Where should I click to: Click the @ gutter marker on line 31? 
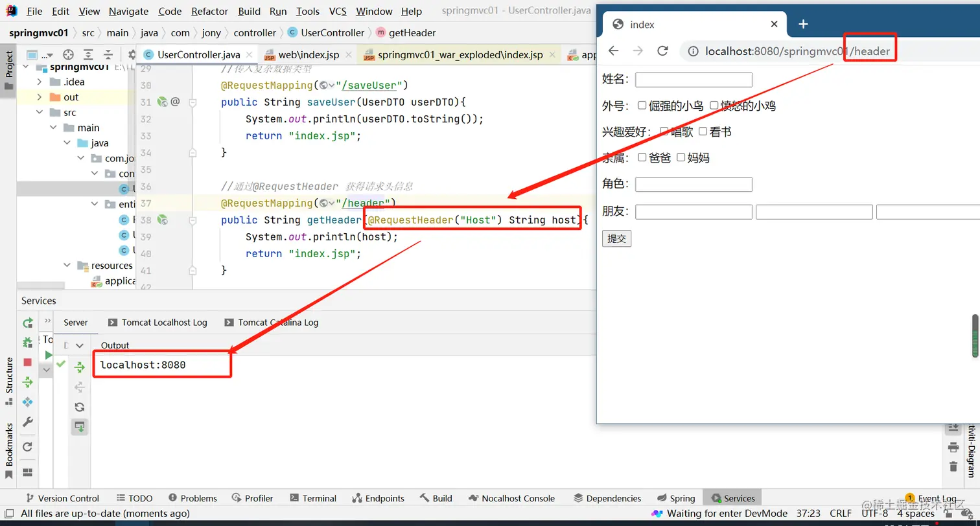(x=175, y=102)
